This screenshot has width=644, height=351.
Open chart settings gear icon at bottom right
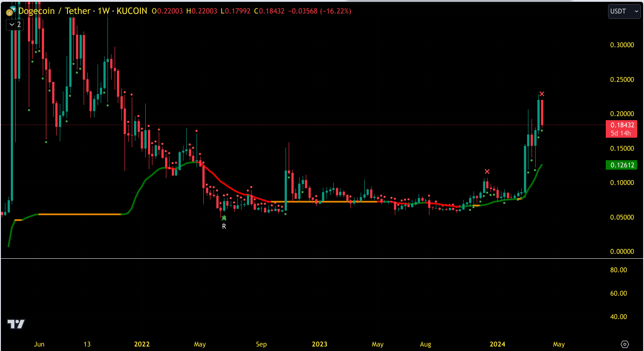[625, 344]
